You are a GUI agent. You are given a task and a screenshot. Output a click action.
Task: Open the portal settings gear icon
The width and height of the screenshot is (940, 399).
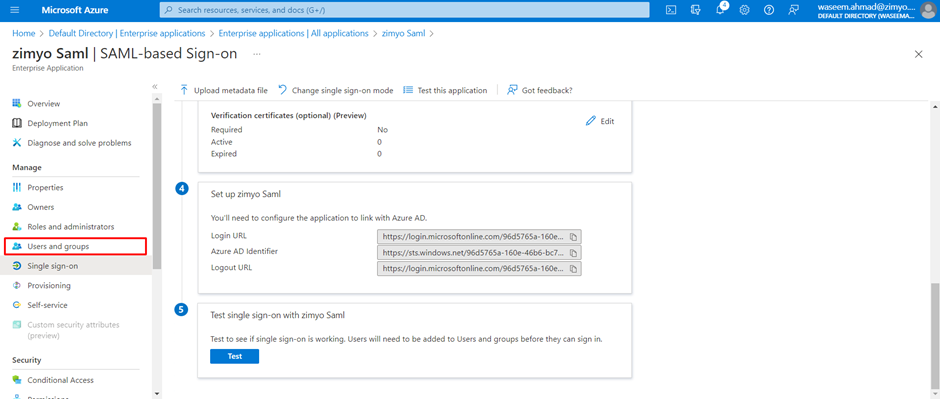[x=745, y=10]
